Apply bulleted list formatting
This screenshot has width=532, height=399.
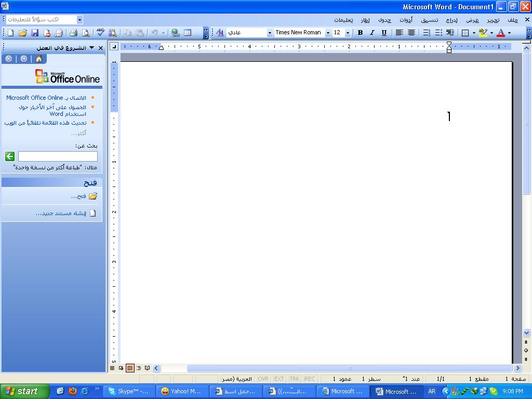click(438, 33)
